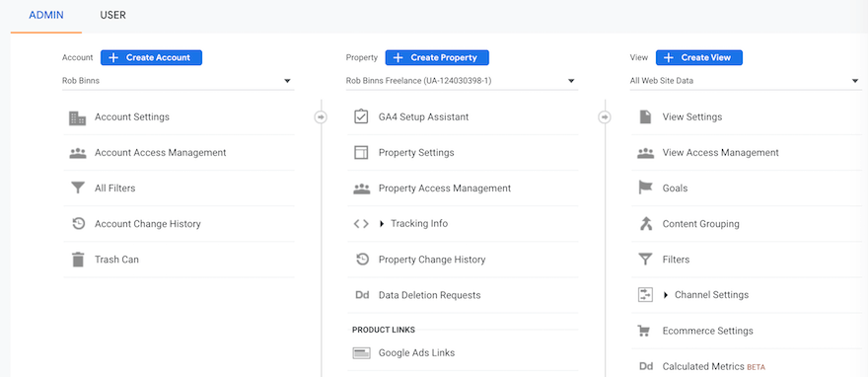Screen dimensions: 868x377
Task: Open Calculated Metrics BETA
Action: click(713, 366)
